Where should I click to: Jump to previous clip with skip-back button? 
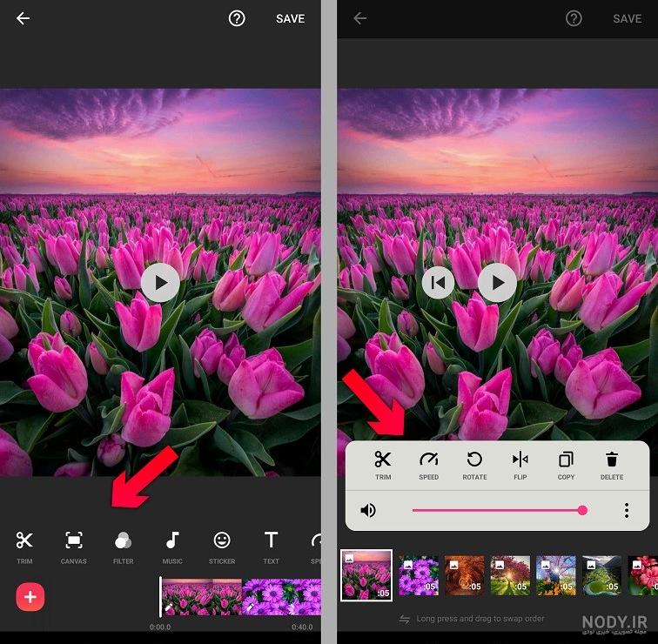tap(438, 283)
